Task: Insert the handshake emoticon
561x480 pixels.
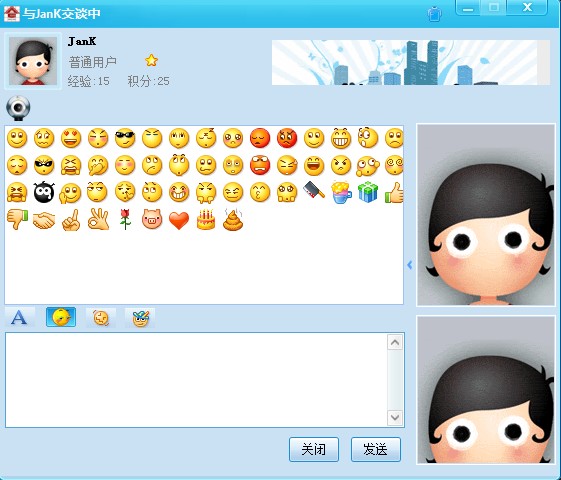Action: (x=44, y=220)
